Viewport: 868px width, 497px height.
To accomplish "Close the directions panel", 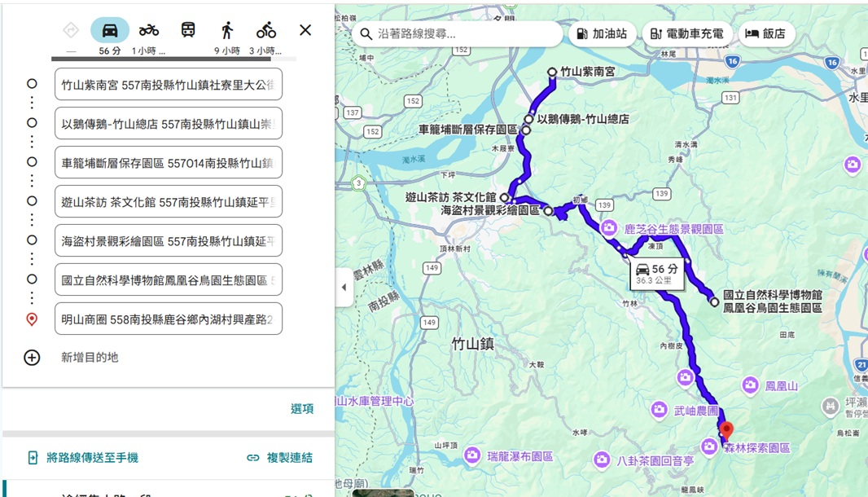I will [305, 30].
